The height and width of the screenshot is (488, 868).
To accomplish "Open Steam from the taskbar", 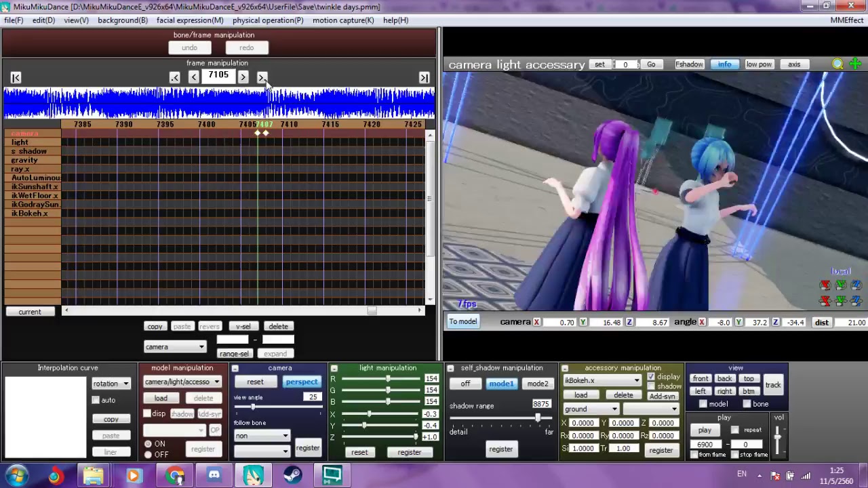I will click(293, 476).
